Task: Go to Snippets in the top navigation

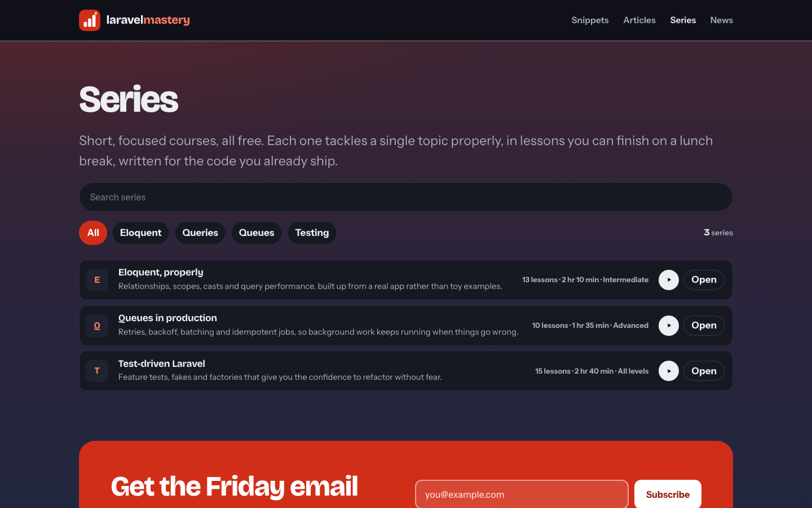Action: 590,20
